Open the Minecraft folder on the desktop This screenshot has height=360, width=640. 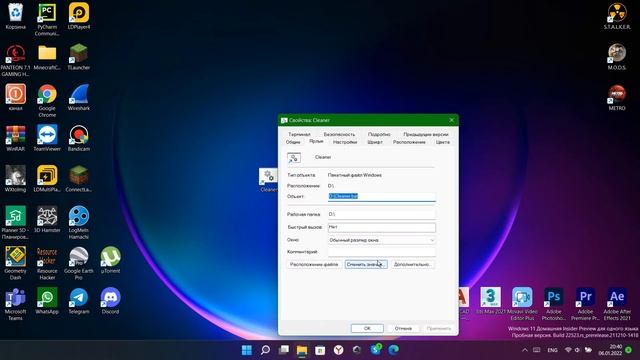tap(47, 57)
